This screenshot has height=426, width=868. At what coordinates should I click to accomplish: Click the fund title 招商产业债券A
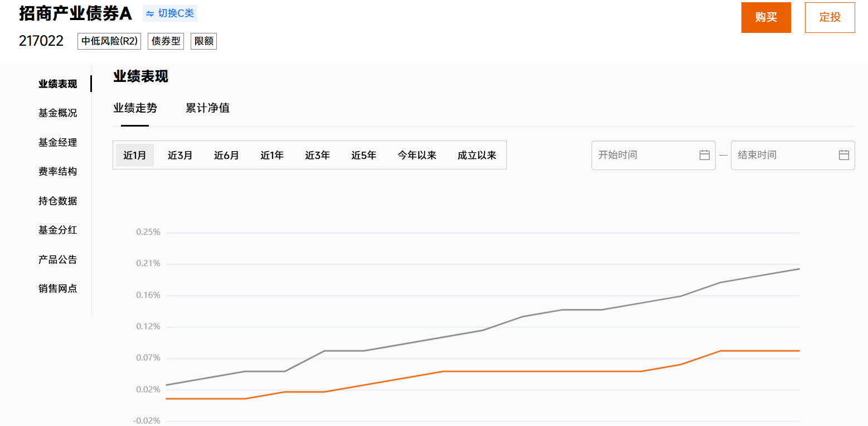(75, 14)
